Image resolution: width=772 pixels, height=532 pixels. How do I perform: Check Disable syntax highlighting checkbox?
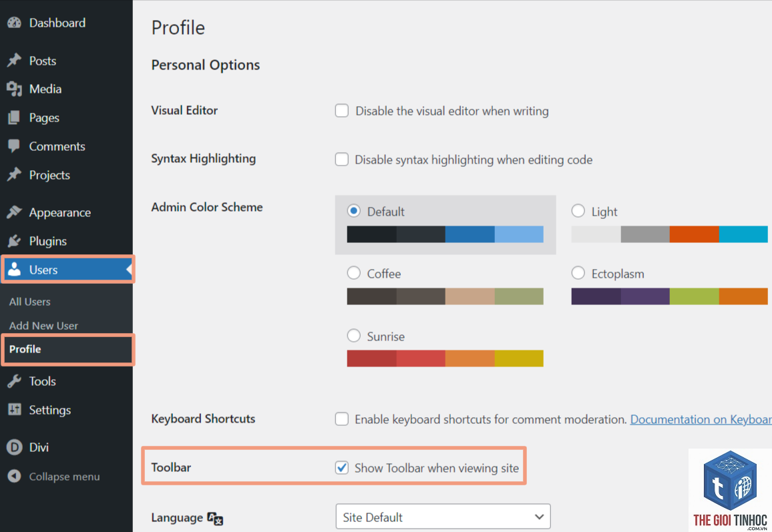pyautogui.click(x=342, y=159)
